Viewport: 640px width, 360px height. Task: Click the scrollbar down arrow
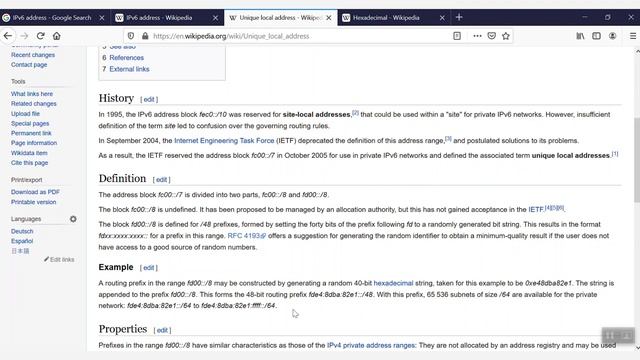[x=637, y=348]
